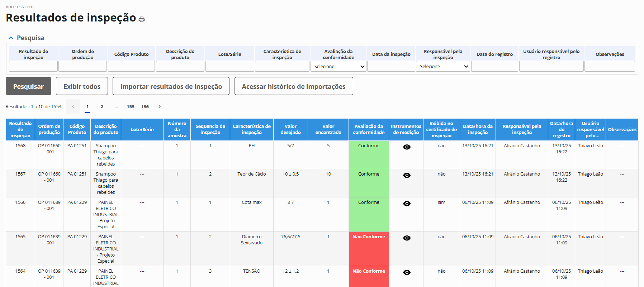Focus the Código Produto search field
Viewport: 644px width, 287px height.
point(131,66)
